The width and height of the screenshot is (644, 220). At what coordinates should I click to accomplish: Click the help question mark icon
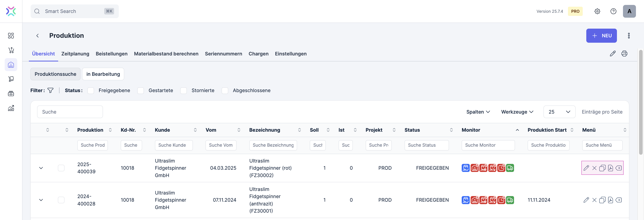[613, 11]
